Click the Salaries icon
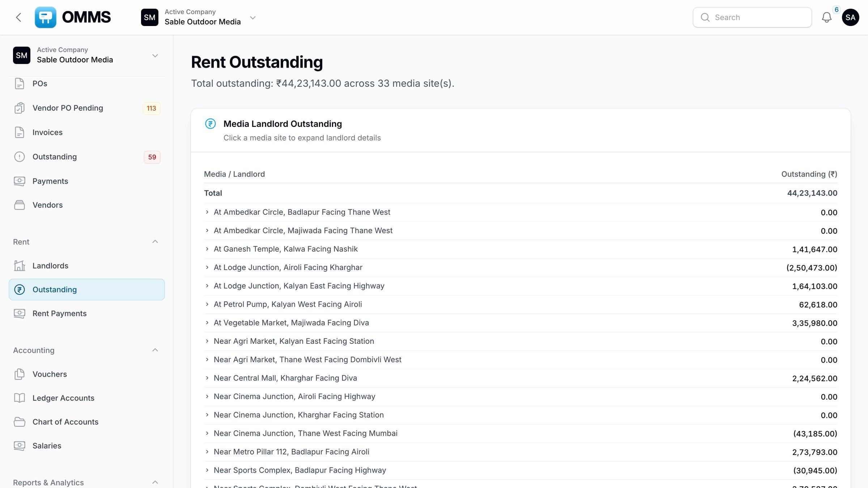The image size is (868, 488). coord(20,446)
